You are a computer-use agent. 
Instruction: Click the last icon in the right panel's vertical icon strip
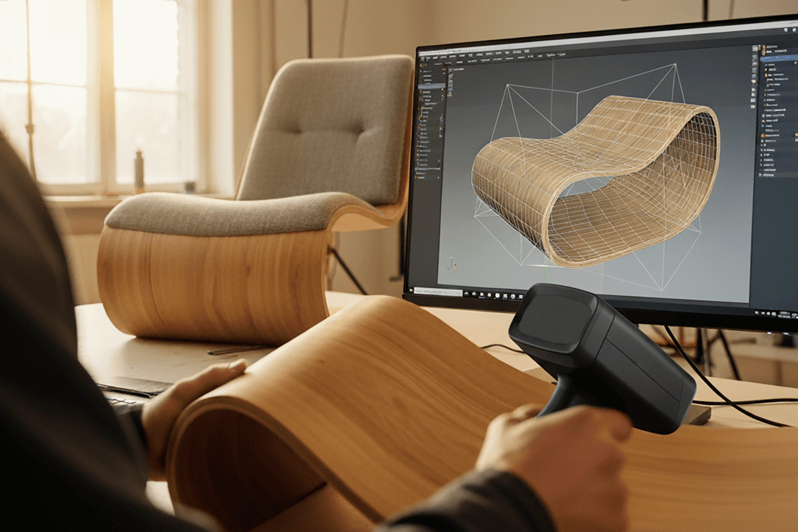tap(753, 106)
